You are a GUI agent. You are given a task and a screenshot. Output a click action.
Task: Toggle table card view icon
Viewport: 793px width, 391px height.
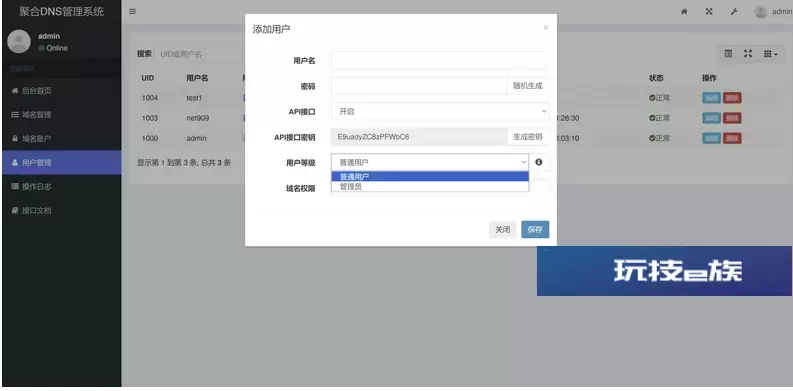pos(728,54)
